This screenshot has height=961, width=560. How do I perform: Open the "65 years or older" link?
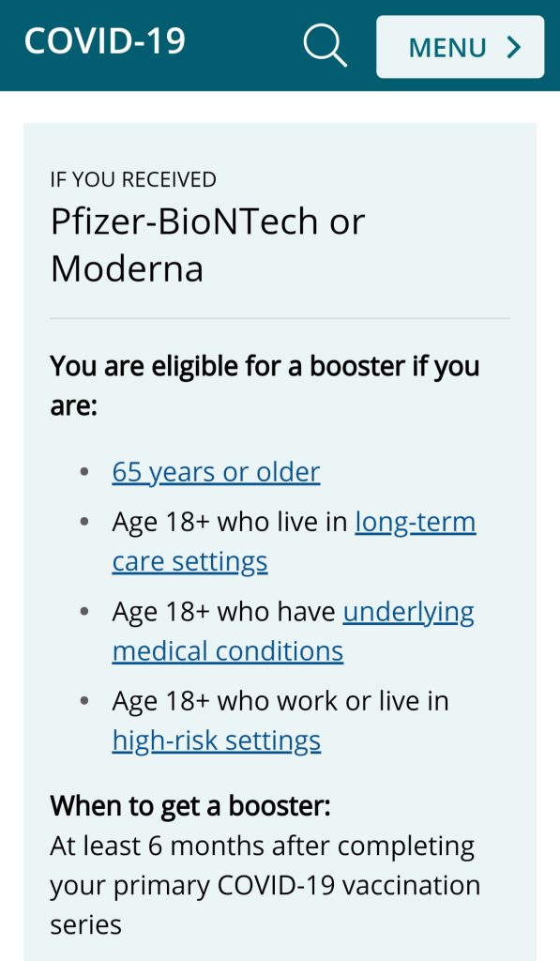pos(216,473)
